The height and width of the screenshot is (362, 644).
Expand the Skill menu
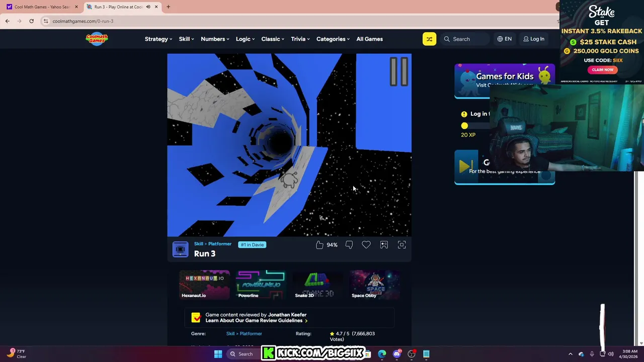(187, 39)
